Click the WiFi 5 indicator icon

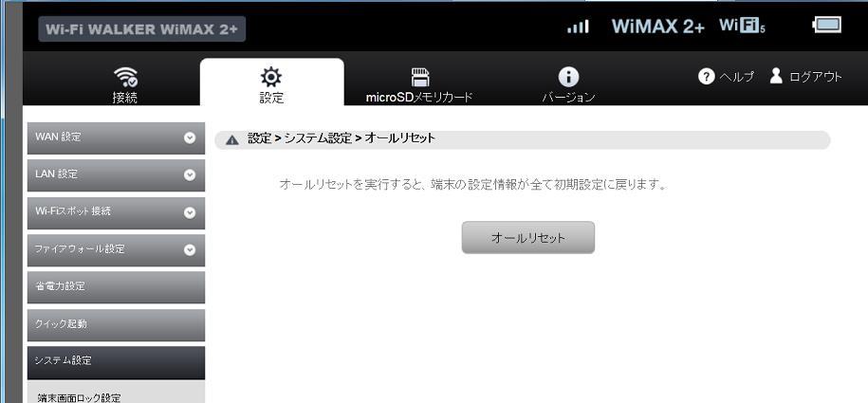coord(743,26)
